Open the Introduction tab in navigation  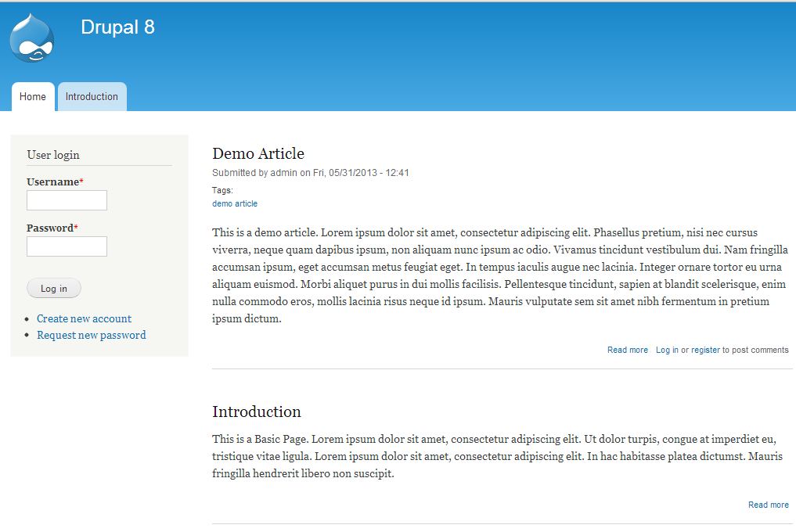(x=92, y=97)
